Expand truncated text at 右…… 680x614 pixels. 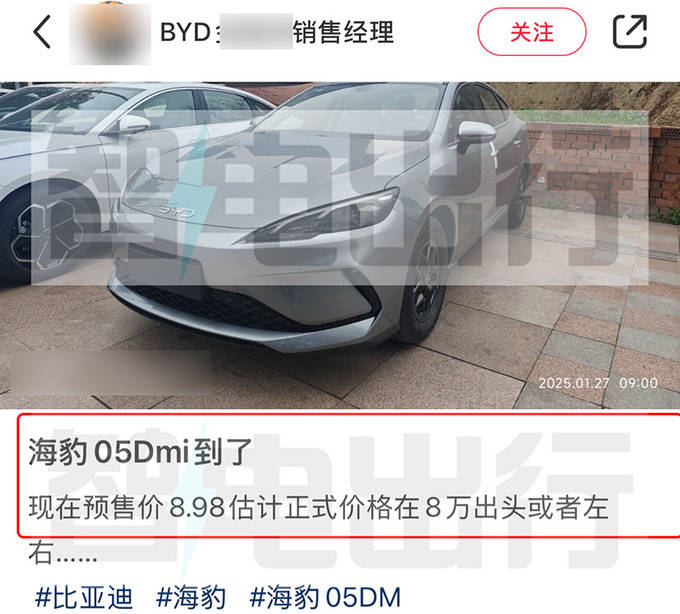(63, 553)
